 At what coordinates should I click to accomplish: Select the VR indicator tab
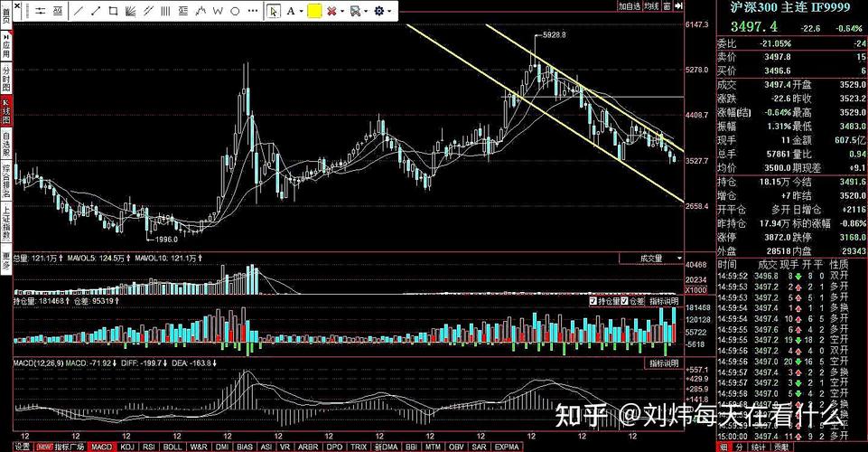[285, 447]
